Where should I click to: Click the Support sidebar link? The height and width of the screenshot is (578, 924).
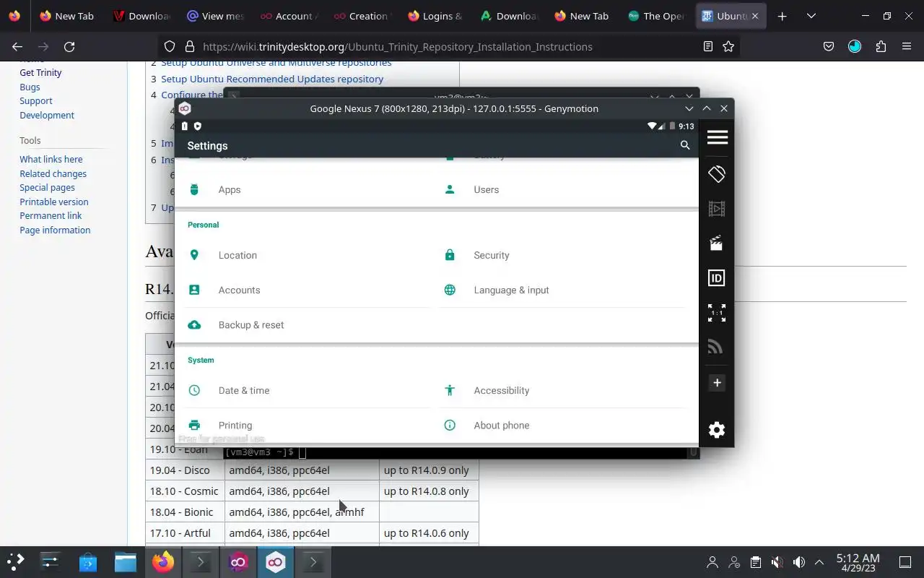[x=36, y=101]
